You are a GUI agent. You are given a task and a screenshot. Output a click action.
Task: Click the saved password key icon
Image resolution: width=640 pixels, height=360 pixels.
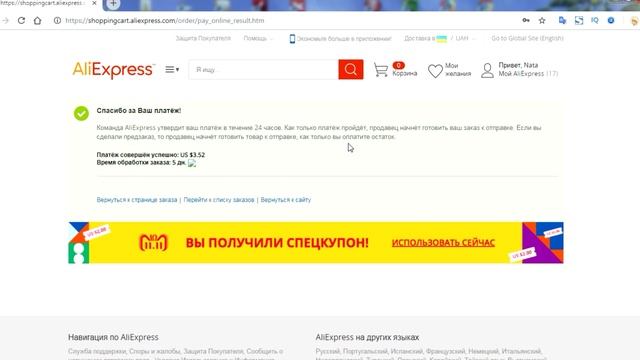coord(526,20)
